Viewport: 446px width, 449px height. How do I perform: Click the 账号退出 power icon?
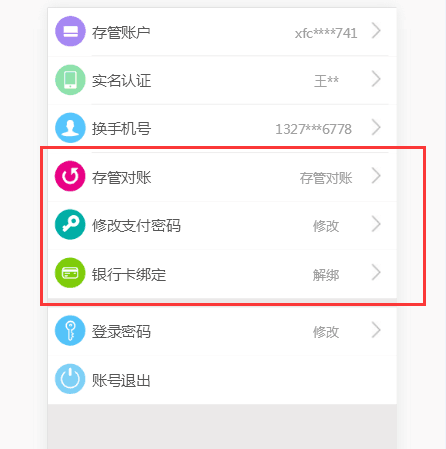[70, 379]
